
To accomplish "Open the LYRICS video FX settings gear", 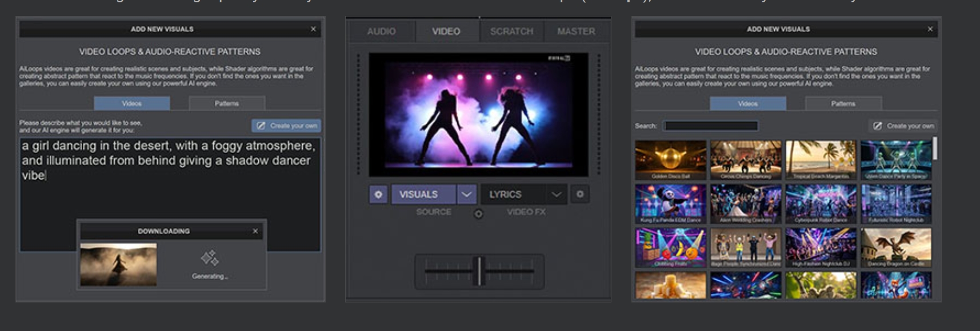I will click(x=580, y=195).
